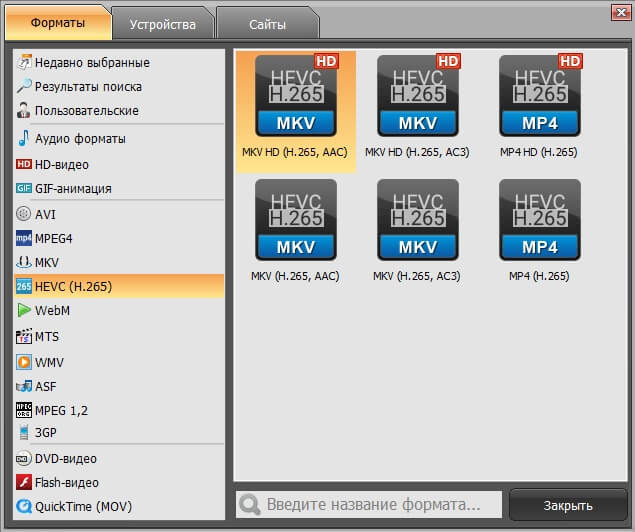Click the WebM green play icon

coord(24,310)
